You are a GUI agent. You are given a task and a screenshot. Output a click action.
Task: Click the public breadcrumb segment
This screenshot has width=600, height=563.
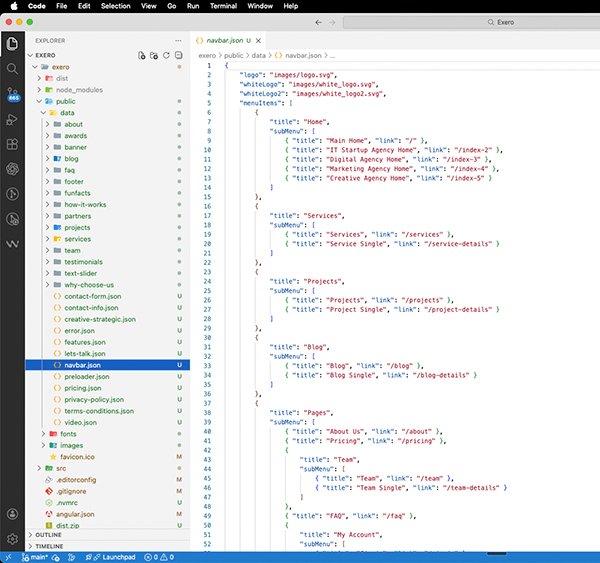[x=233, y=55]
